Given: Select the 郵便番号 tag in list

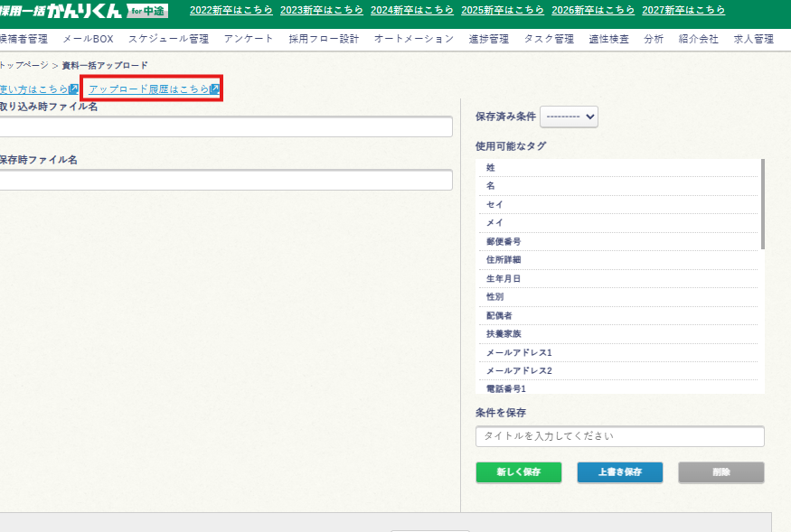Looking at the screenshot, I should pos(503,241).
